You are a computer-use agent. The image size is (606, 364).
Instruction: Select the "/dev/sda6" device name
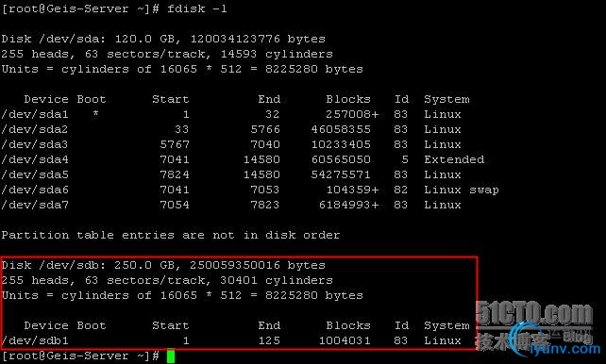(35, 190)
